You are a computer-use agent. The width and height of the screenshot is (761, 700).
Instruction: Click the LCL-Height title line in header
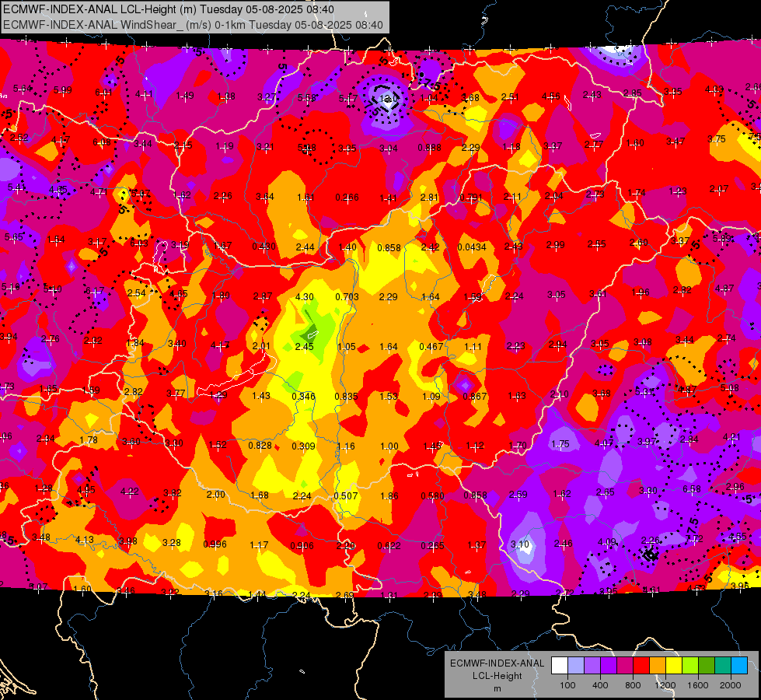click(x=169, y=9)
